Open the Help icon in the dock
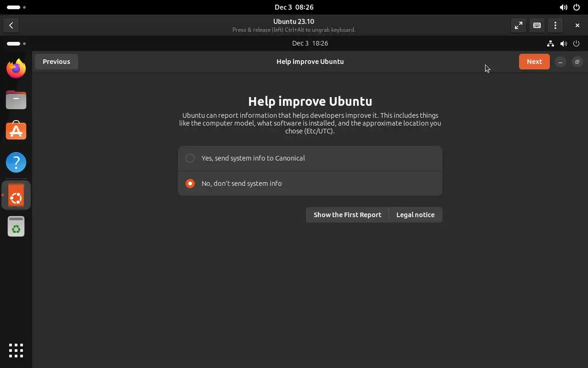The image size is (588, 368). coord(16,162)
